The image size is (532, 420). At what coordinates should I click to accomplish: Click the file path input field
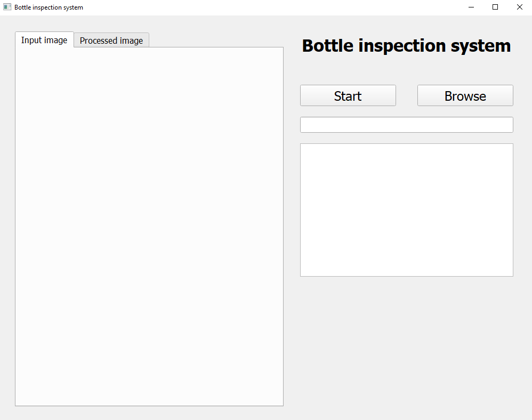[406, 124]
